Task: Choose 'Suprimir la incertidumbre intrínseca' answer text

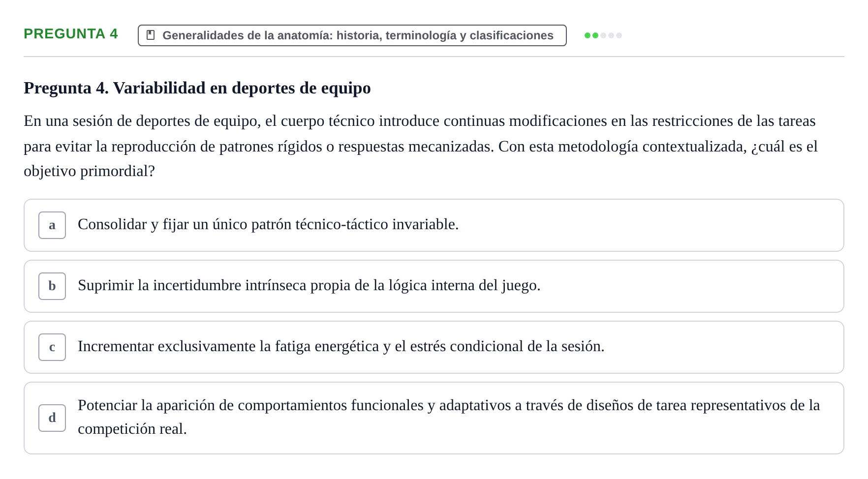Action: click(309, 285)
